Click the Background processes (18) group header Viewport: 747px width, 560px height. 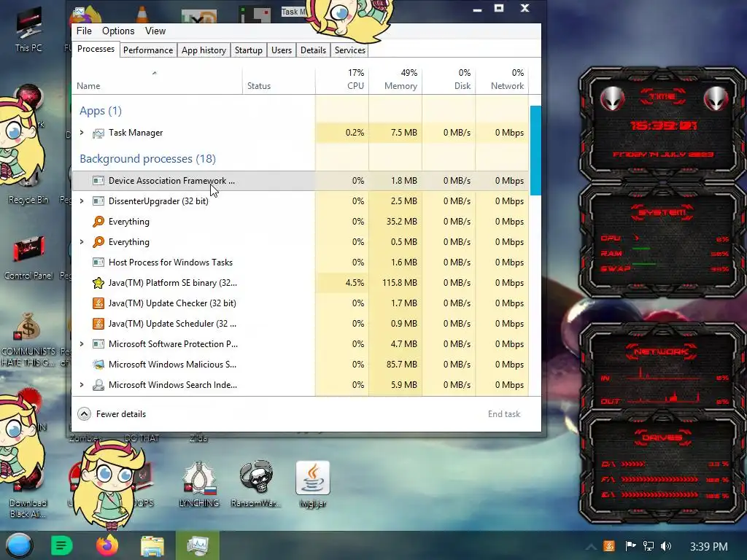[x=147, y=158]
